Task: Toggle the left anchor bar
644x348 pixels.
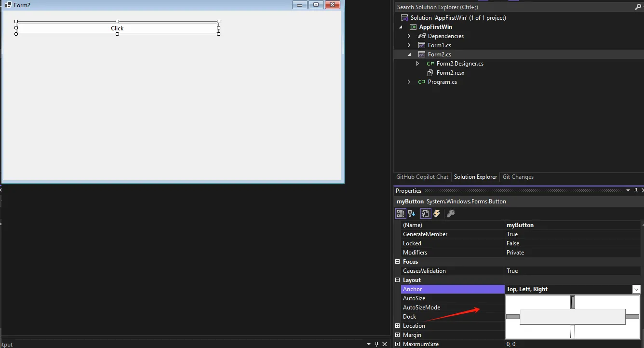Action: click(512, 317)
